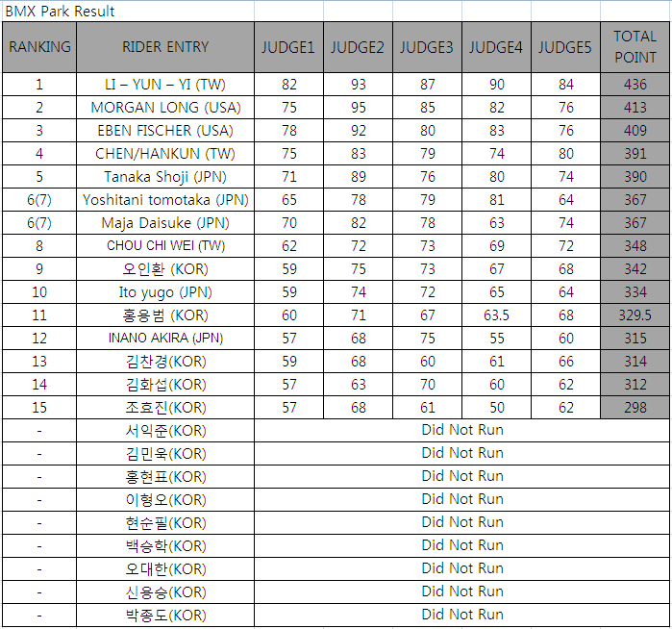672x629 pixels.
Task: Click the TOTAL POINT column header
Action: pyautogui.click(x=635, y=47)
